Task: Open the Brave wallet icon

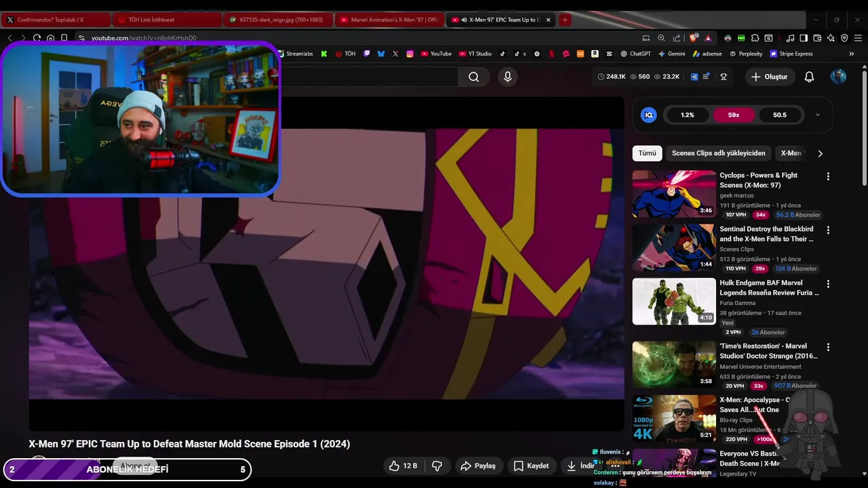Action: pos(817,38)
